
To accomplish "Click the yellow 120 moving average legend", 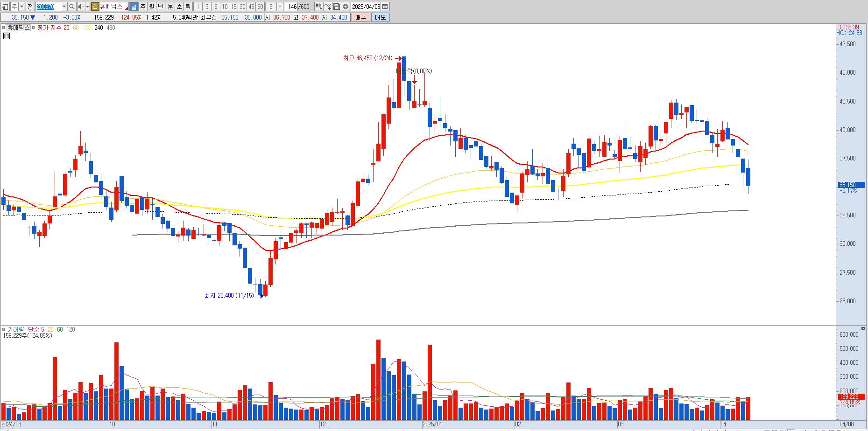I will pos(86,28).
